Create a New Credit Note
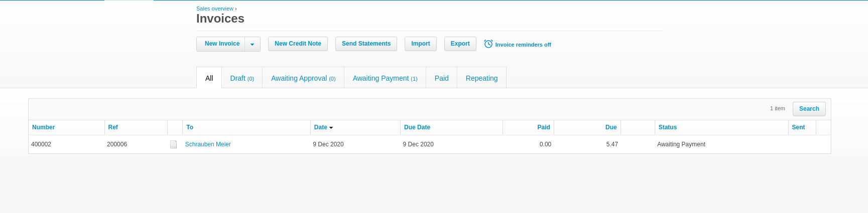The image size is (868, 213). tap(298, 44)
